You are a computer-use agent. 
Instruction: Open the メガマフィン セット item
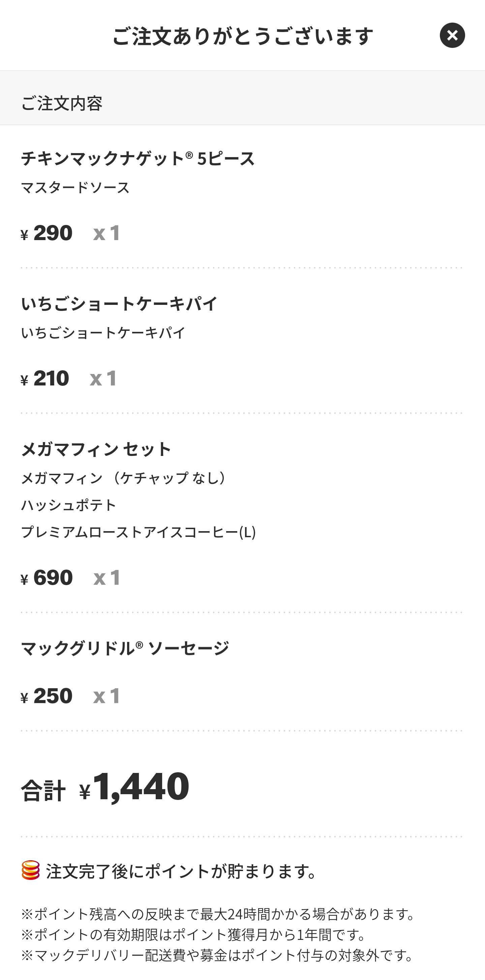pos(96,449)
